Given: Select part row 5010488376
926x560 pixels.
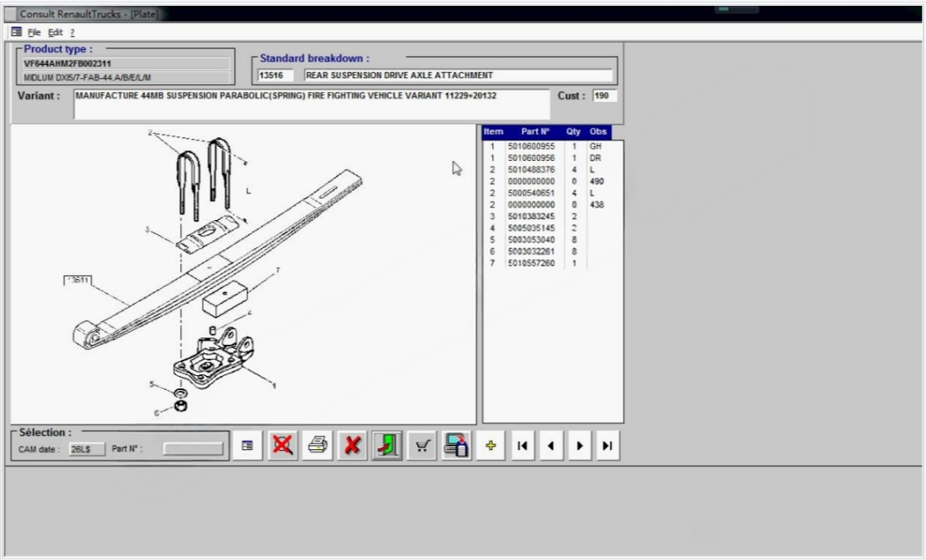Looking at the screenshot, I should click(552, 170).
